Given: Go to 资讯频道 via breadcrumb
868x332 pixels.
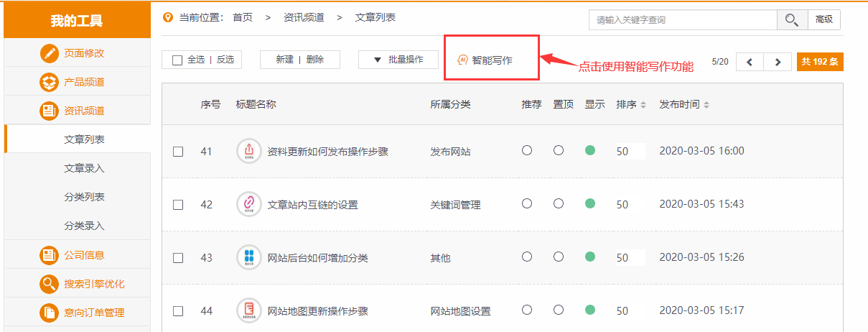Looking at the screenshot, I should click(x=304, y=17).
